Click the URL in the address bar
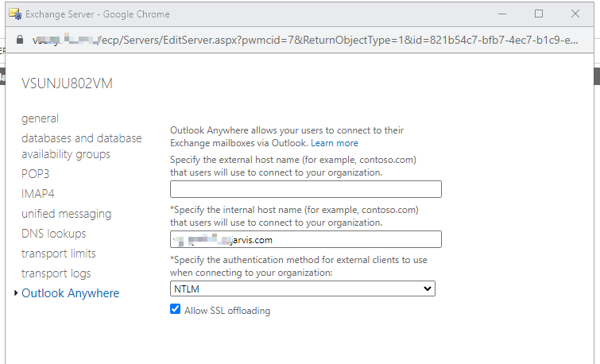The height and width of the screenshot is (364, 600). 305,40
